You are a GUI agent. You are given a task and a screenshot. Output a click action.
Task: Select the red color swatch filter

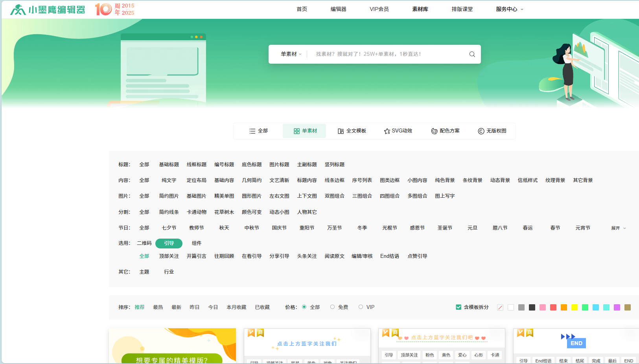tap(553, 307)
